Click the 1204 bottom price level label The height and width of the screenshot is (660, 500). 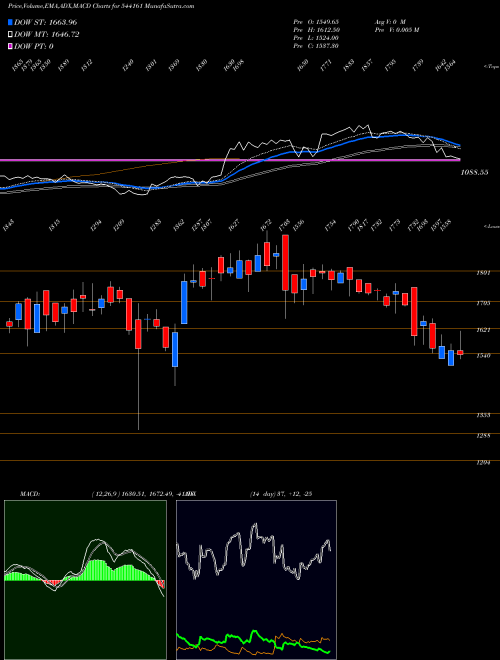483,463
